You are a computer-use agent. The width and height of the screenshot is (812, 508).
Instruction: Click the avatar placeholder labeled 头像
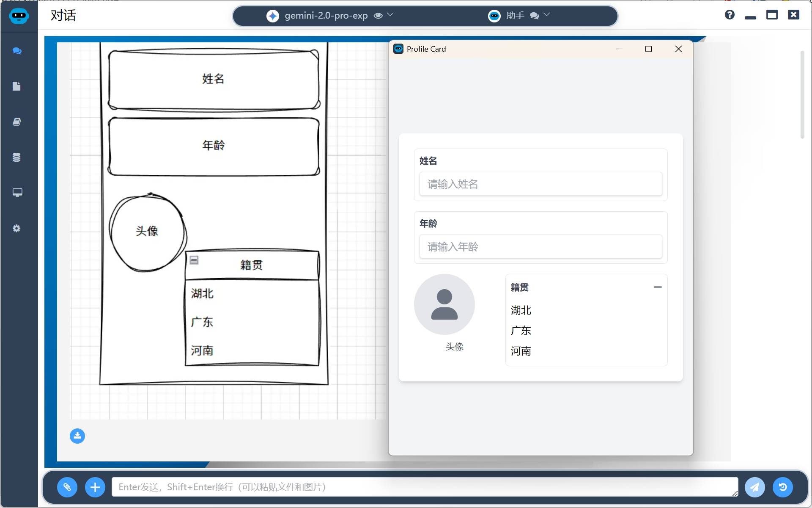coord(444,304)
